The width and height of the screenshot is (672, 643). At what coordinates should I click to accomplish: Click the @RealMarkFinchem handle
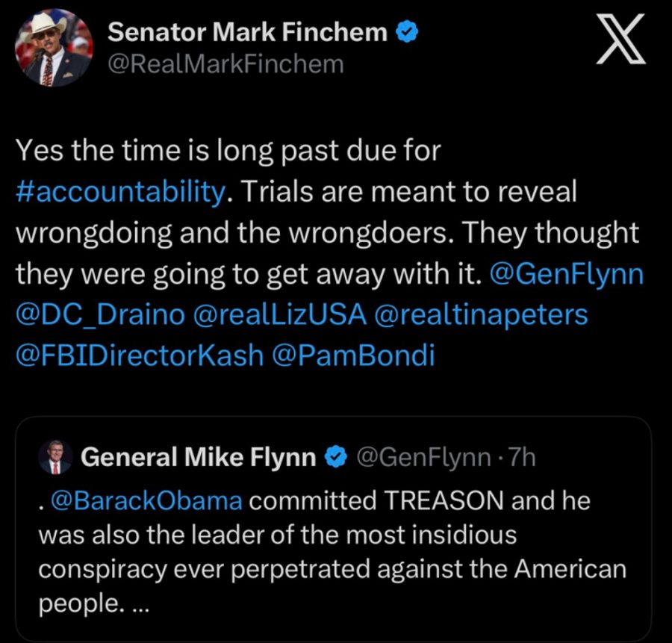tap(226, 64)
